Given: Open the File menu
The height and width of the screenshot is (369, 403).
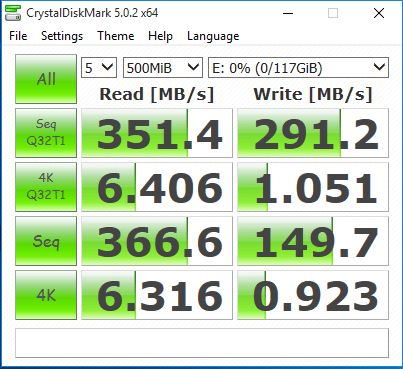Looking at the screenshot, I should click(18, 36).
